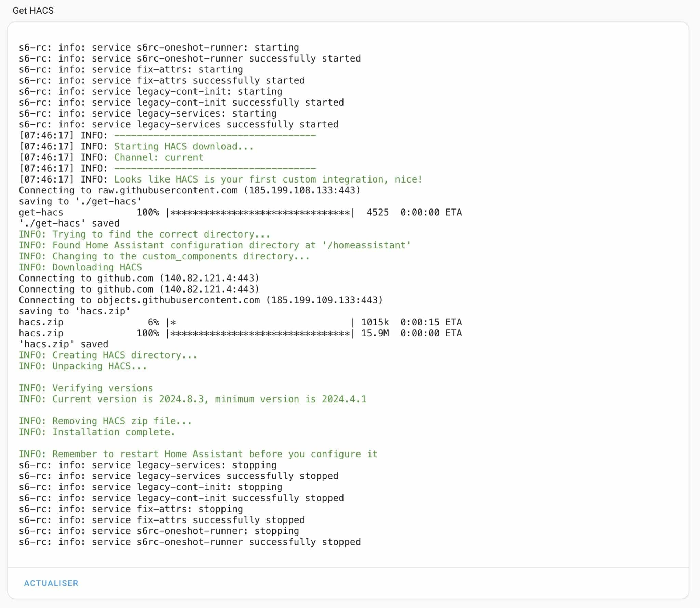This screenshot has height=608, width=700.
Task: Select line "'./get-hacs' saved"
Action: pos(69,223)
